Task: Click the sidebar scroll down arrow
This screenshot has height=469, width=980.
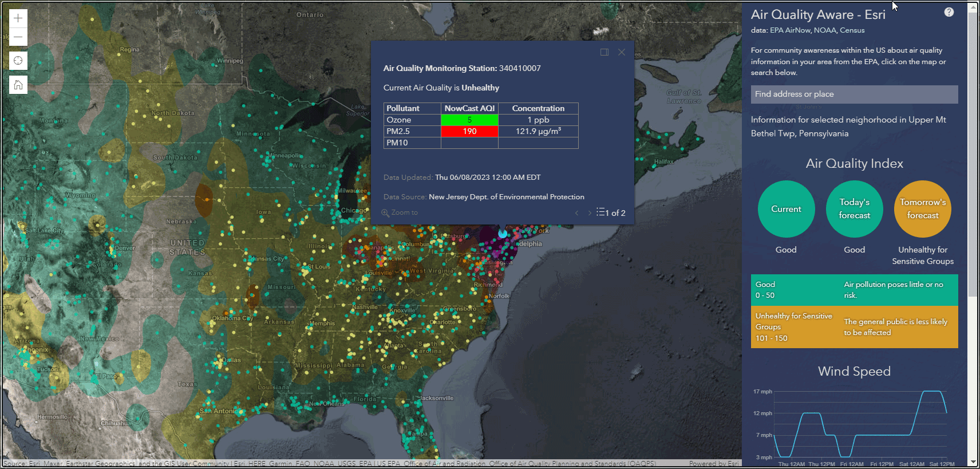Action: click(973, 462)
